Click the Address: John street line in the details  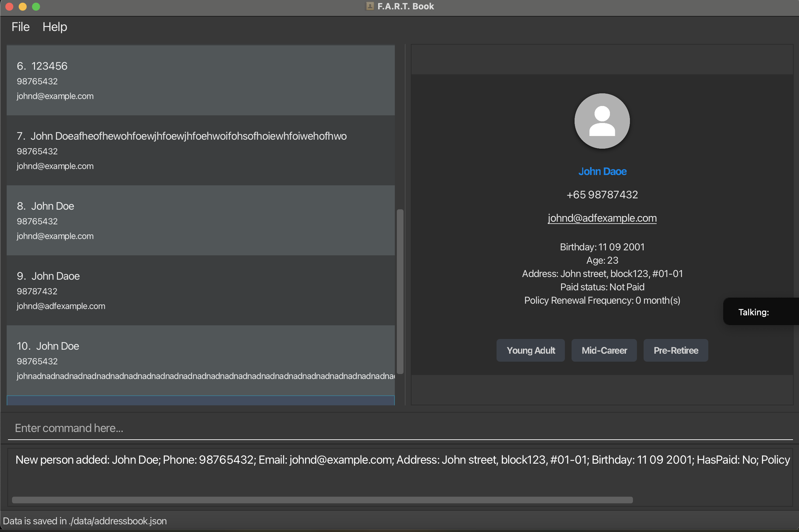point(602,273)
